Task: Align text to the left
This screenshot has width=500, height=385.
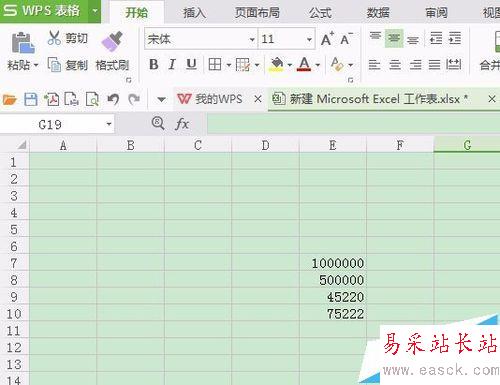Action: tap(374, 64)
